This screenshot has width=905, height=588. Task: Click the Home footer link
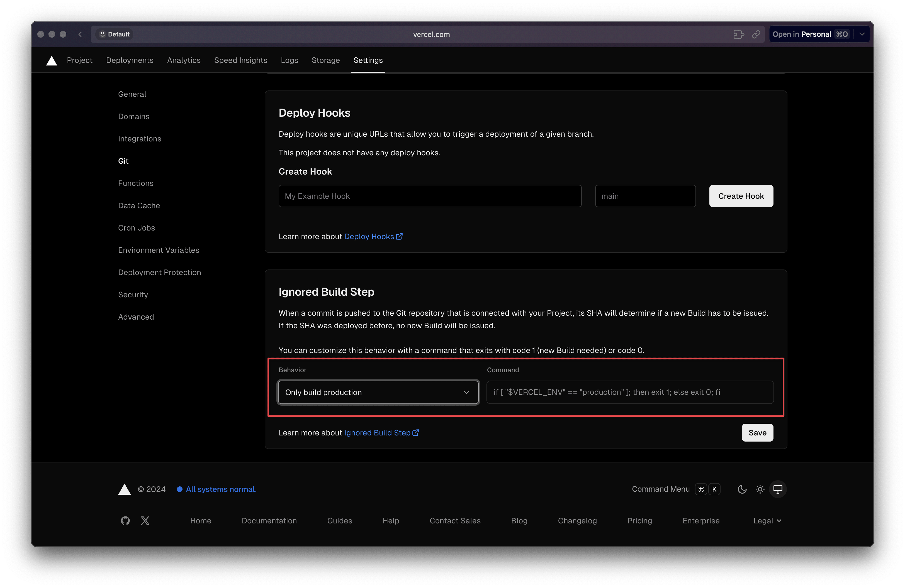tap(200, 520)
